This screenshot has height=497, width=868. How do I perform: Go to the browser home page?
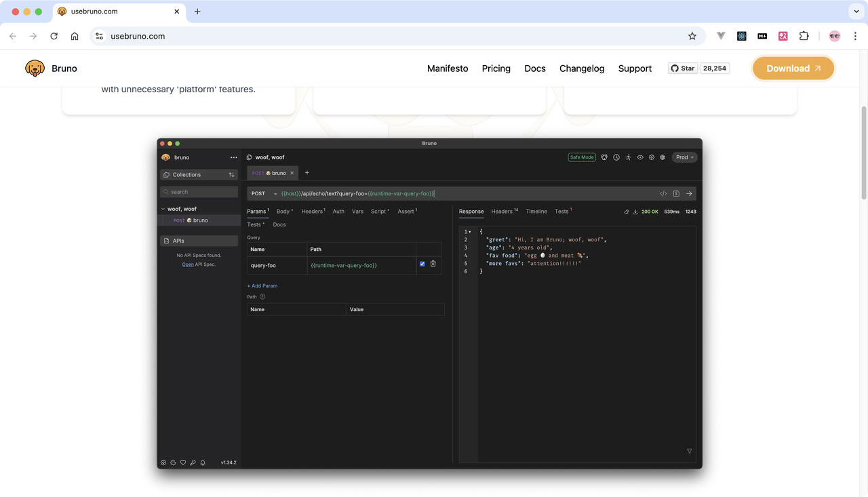pos(75,36)
